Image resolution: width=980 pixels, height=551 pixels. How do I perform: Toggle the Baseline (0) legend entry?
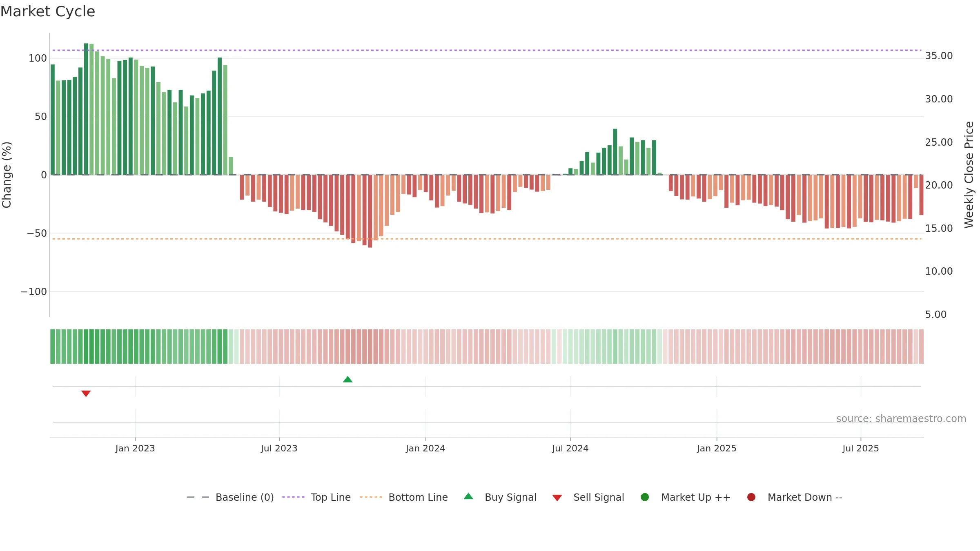(x=230, y=497)
